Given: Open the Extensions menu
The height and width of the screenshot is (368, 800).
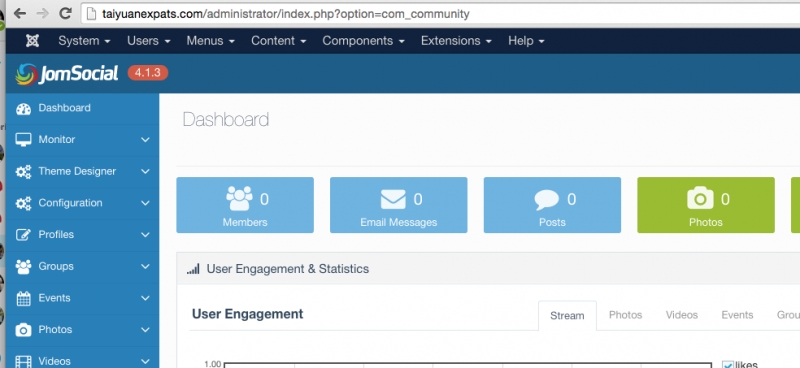Looking at the screenshot, I should tap(456, 41).
